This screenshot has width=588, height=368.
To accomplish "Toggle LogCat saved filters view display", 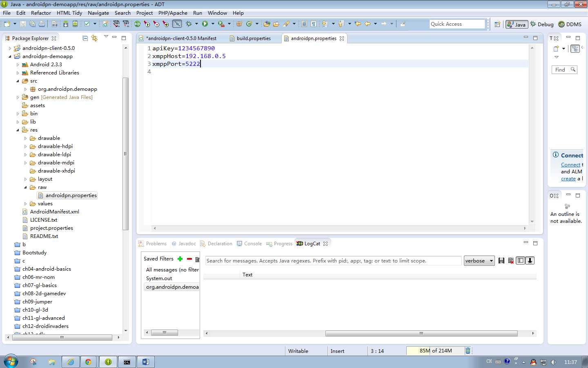I will [521, 261].
